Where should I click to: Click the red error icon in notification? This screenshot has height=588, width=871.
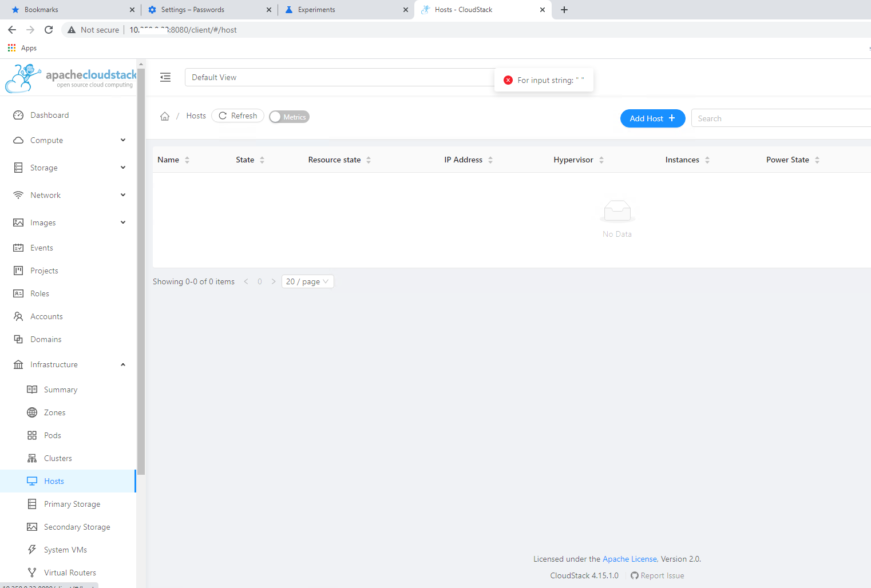coord(508,80)
